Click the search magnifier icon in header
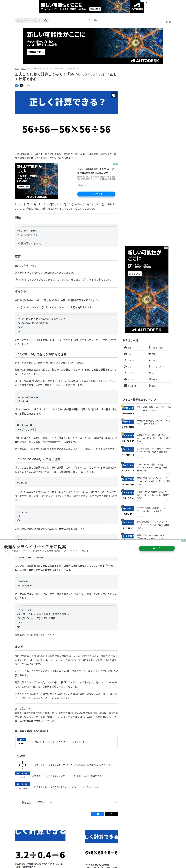The height and width of the screenshot is (868, 186). click(x=46, y=21)
